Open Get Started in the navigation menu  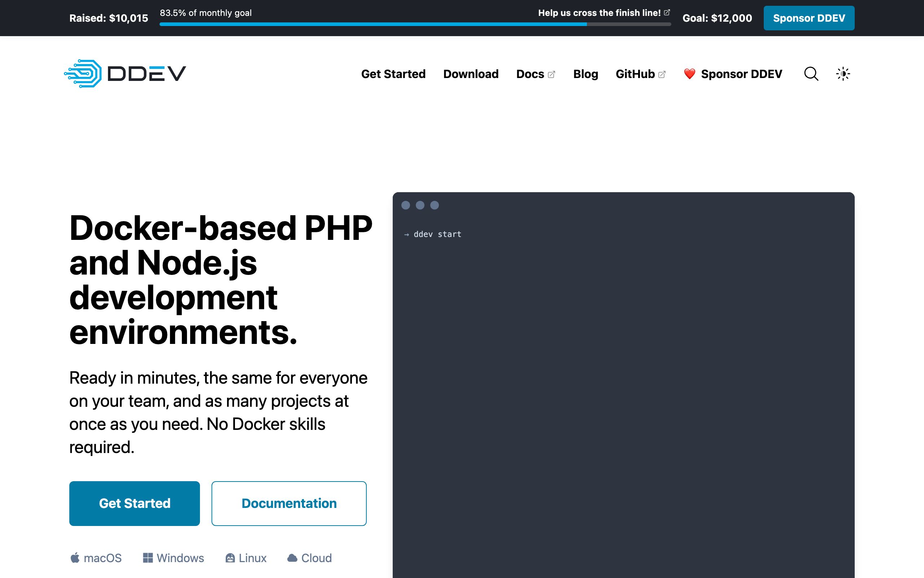click(393, 74)
